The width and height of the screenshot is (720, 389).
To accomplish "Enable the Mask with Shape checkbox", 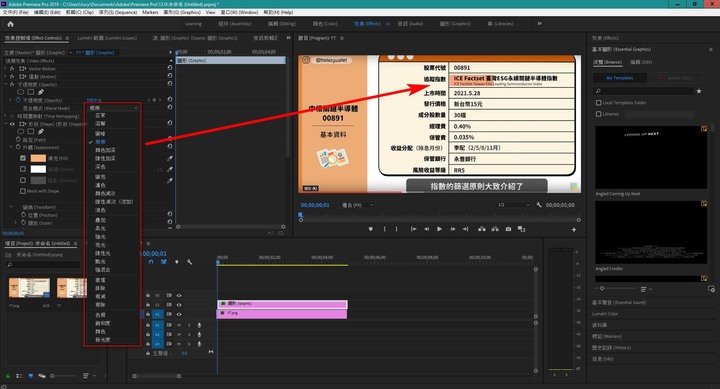I will pyautogui.click(x=23, y=191).
